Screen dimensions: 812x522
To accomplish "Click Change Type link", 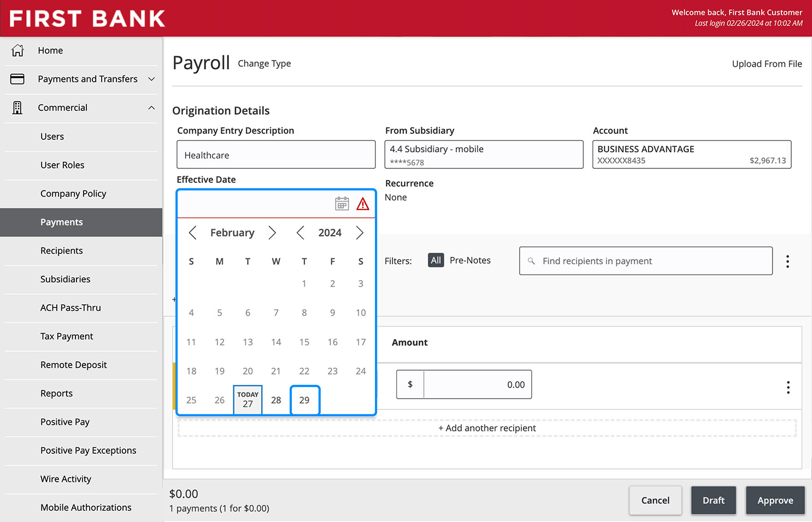I will [x=264, y=63].
